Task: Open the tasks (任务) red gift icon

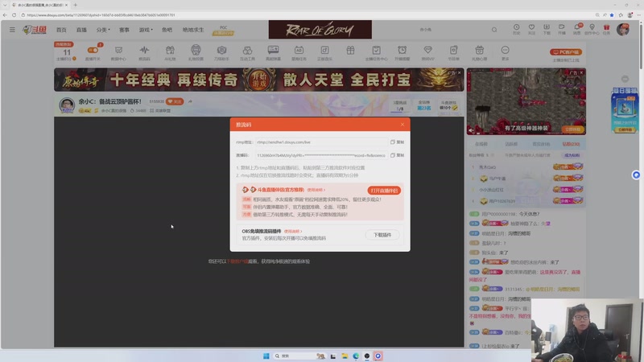Action: click(x=607, y=29)
